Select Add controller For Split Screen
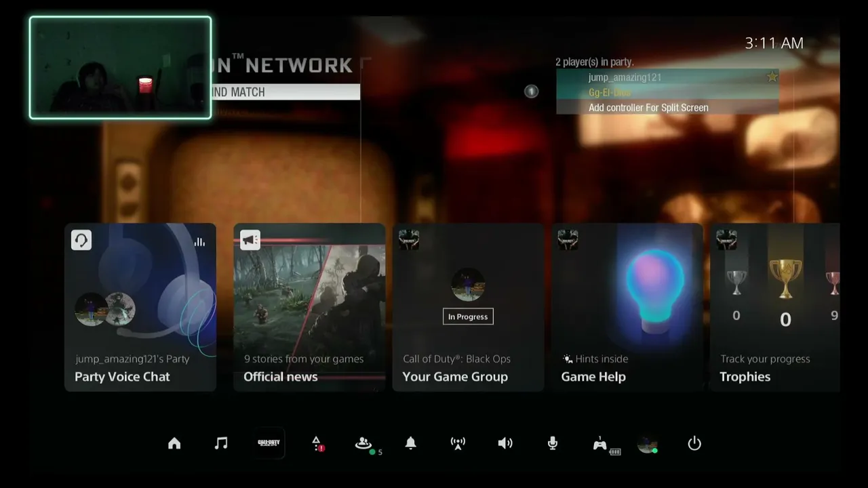868x488 pixels. pyautogui.click(x=667, y=107)
